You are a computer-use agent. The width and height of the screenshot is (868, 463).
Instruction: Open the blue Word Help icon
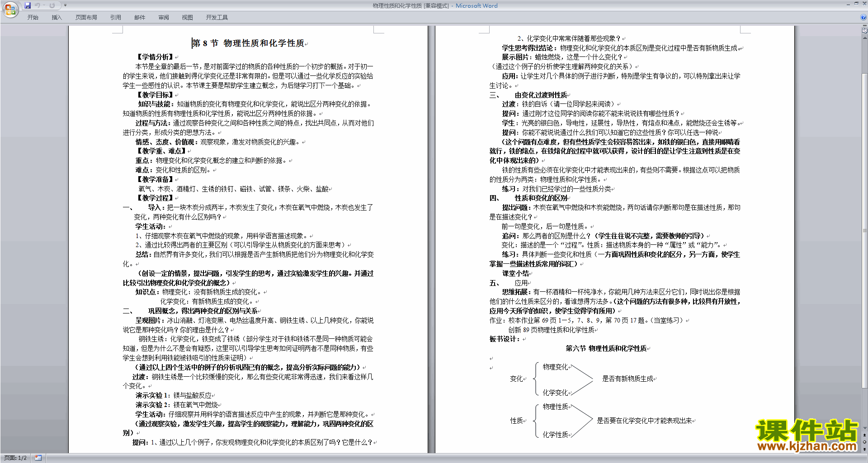click(863, 17)
